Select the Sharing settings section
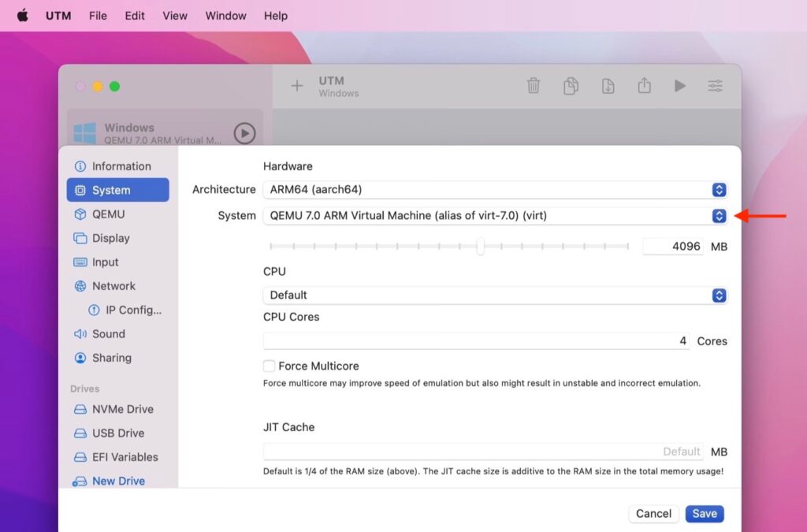Image resolution: width=807 pixels, height=532 pixels. tap(111, 358)
